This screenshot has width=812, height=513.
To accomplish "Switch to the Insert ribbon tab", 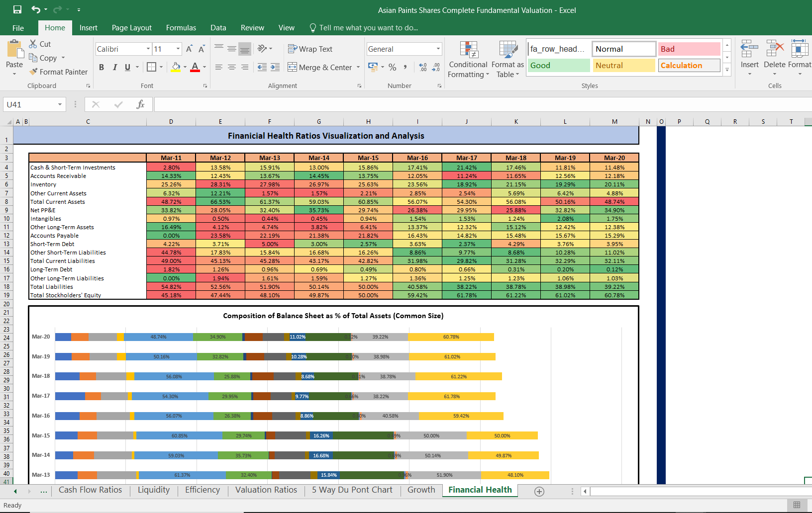I will point(89,28).
